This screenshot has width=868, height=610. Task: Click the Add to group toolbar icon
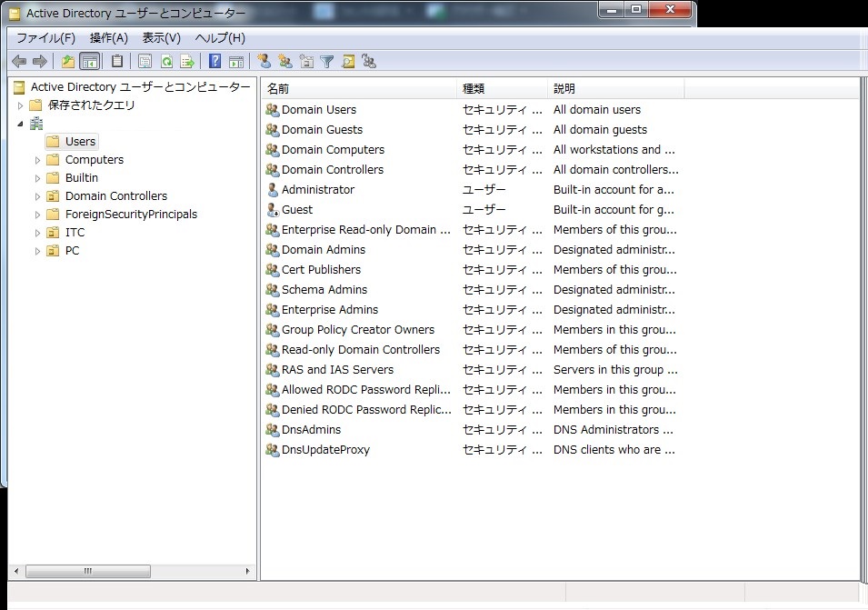(x=369, y=62)
